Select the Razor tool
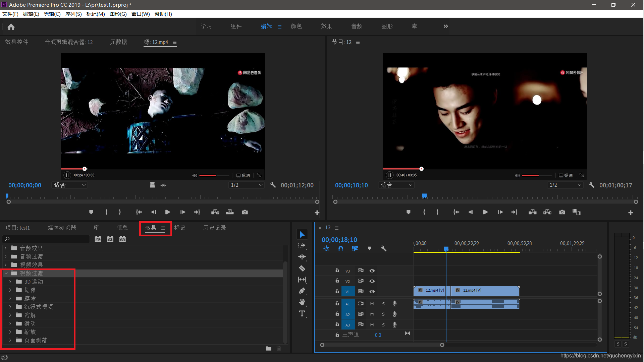Screen dimensions: 644x362 pyautogui.click(x=302, y=268)
